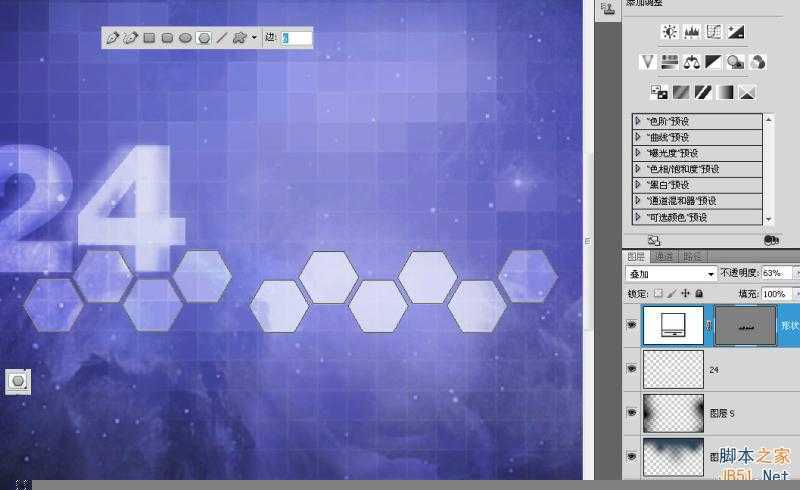Add a Curves adjustment
The image size is (800, 490).
point(714,32)
